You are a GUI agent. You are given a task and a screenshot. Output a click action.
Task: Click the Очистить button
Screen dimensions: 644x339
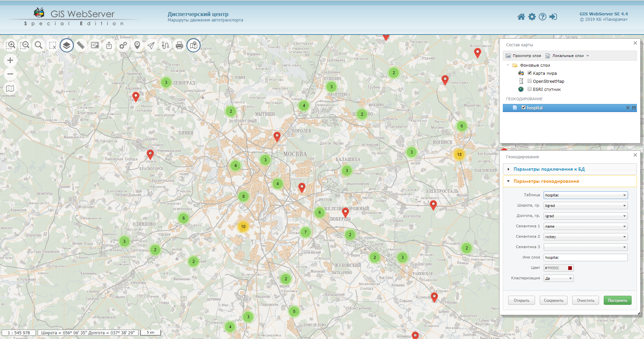point(585,300)
